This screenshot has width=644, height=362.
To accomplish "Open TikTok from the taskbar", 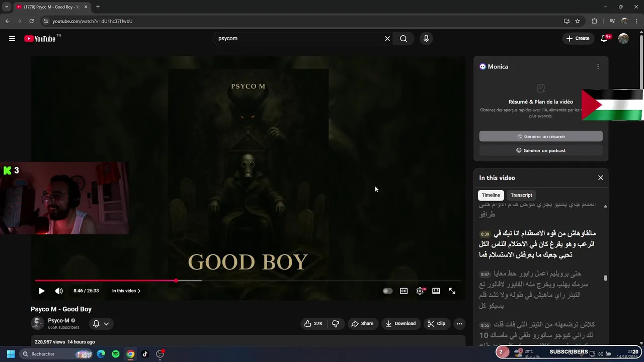I will tap(145, 354).
